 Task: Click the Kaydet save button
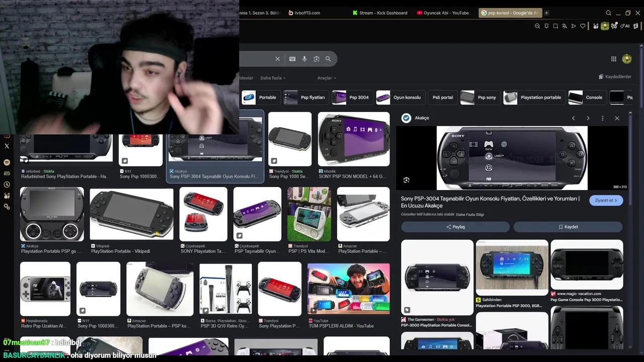tap(568, 227)
